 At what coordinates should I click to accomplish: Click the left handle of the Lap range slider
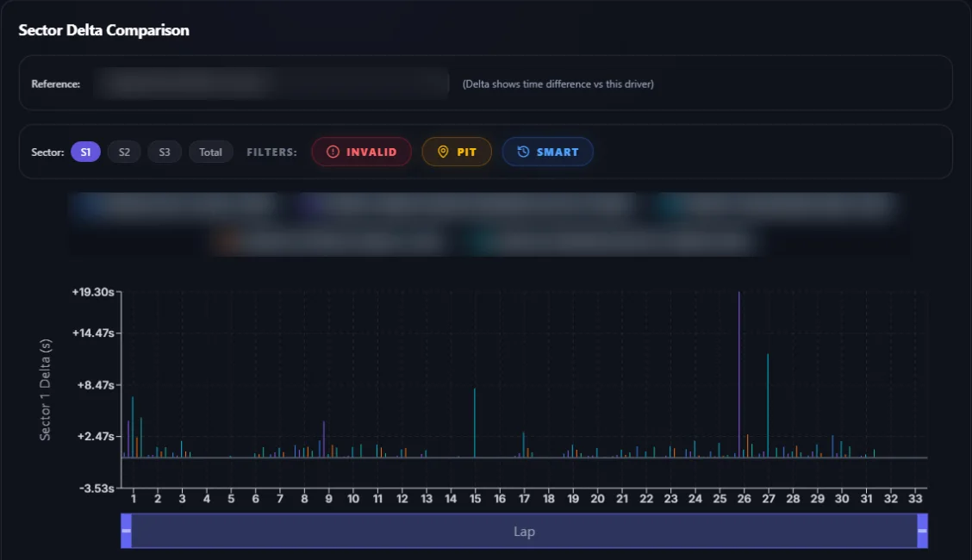[x=126, y=531]
